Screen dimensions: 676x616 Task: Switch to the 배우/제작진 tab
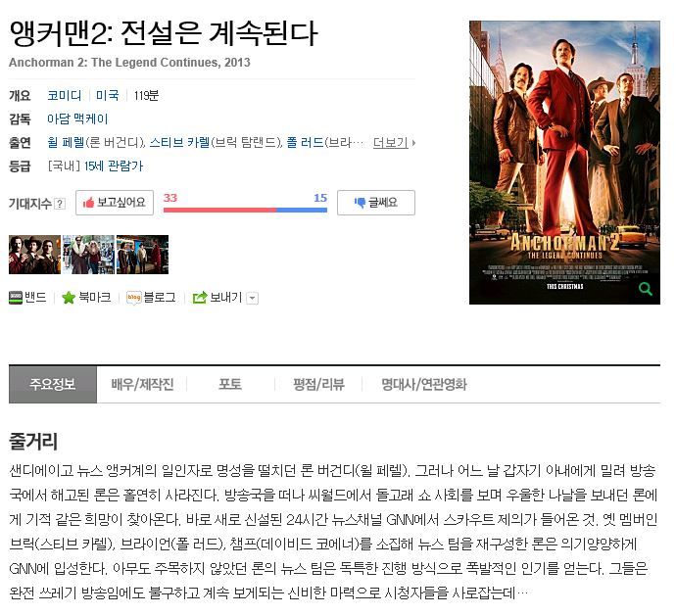pyautogui.click(x=142, y=384)
